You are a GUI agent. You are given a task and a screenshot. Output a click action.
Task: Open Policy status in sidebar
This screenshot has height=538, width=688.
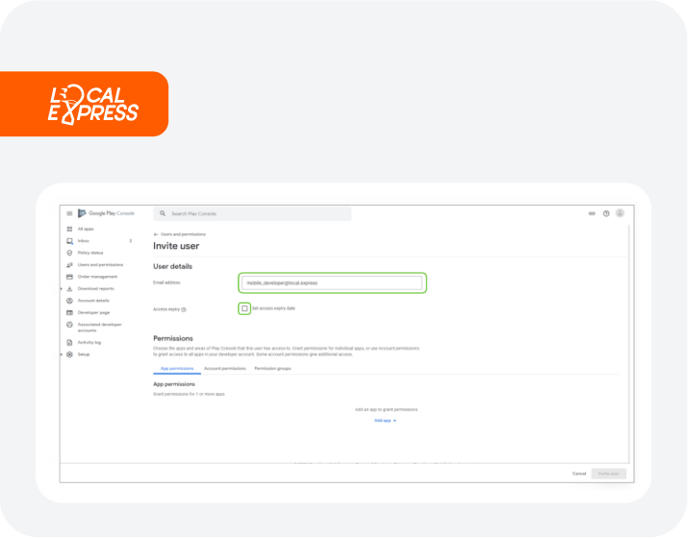[x=90, y=253]
